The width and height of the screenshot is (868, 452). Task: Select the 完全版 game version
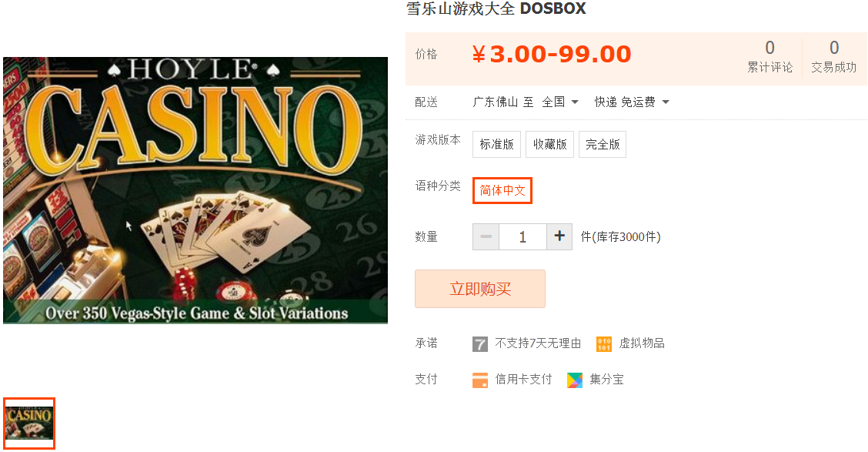[x=603, y=144]
